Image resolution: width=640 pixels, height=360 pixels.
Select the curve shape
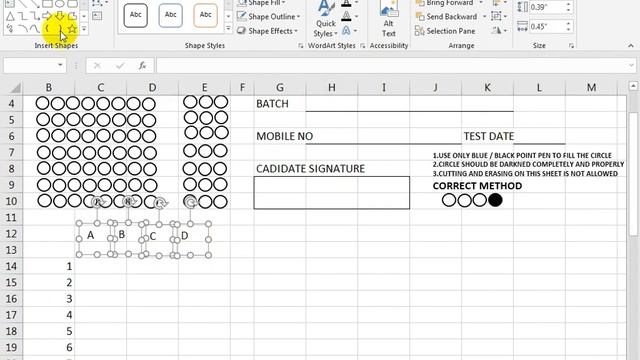35,29
